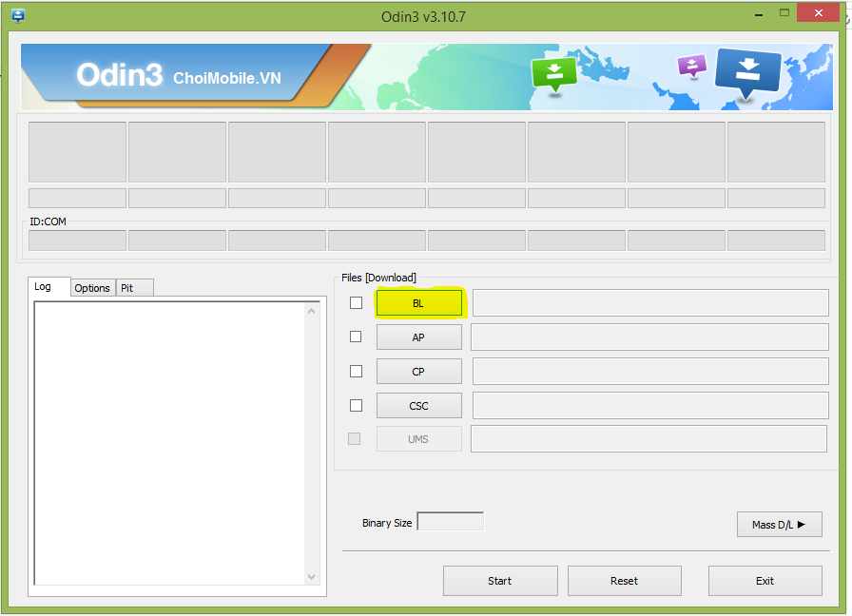Enable the CP file checkbox

tap(356, 371)
